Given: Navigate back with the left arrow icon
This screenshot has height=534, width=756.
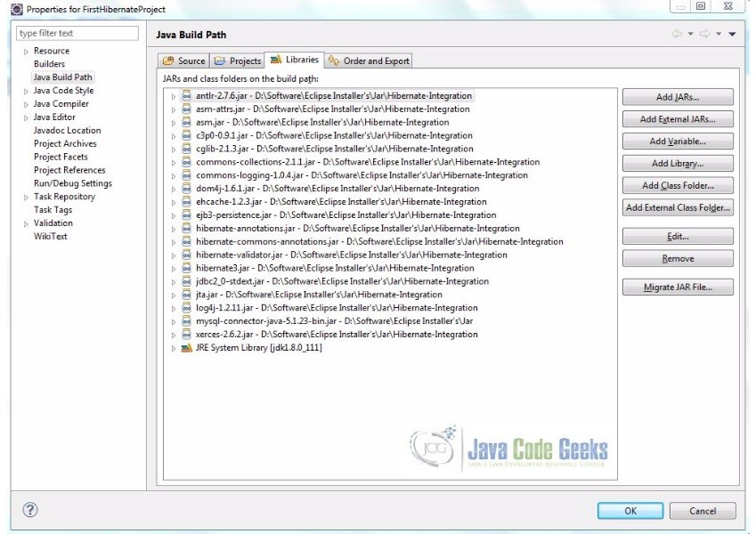Looking at the screenshot, I should click(677, 34).
